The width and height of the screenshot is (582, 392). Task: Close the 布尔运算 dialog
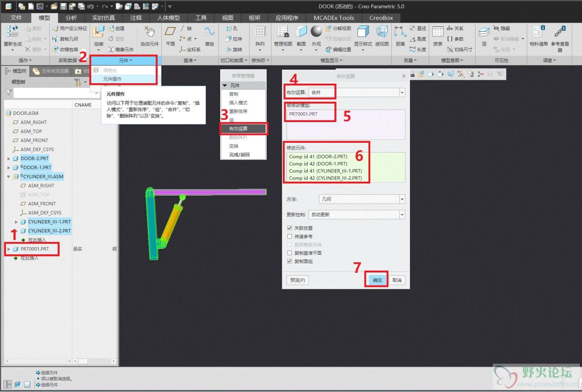click(x=404, y=76)
